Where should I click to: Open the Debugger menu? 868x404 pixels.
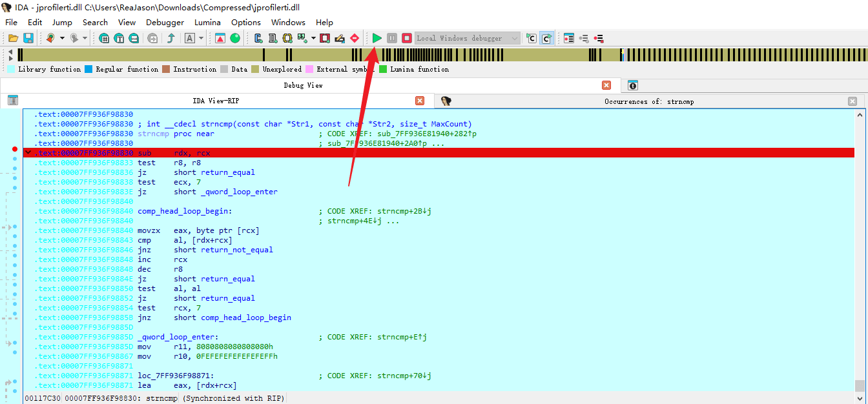coord(165,22)
